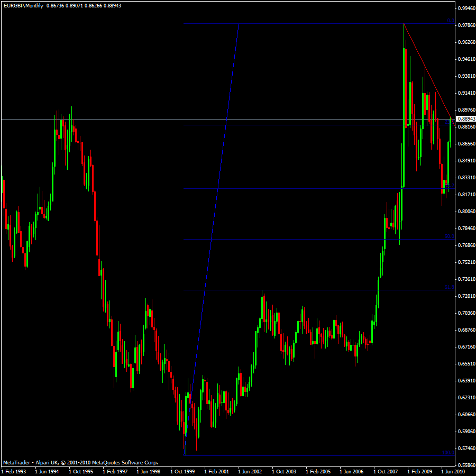The image size is (476, 476).
Task: Click the 0.65510 price axis label
Action: tap(466, 364)
